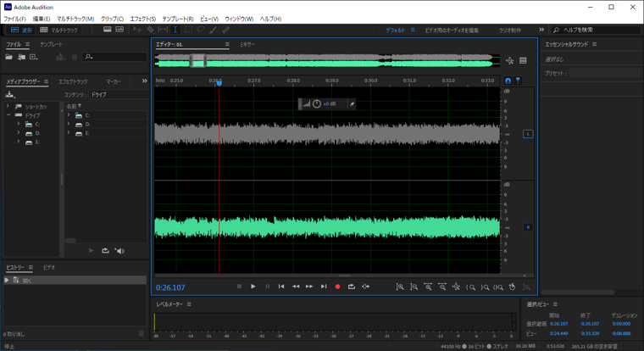Click search field in Files panel
Screen dimensions: 644x351
pos(114,57)
